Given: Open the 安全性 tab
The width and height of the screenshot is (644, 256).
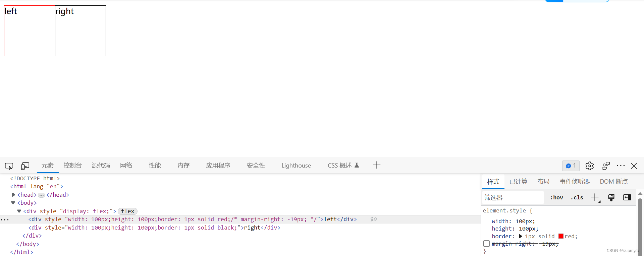Looking at the screenshot, I should tap(256, 165).
